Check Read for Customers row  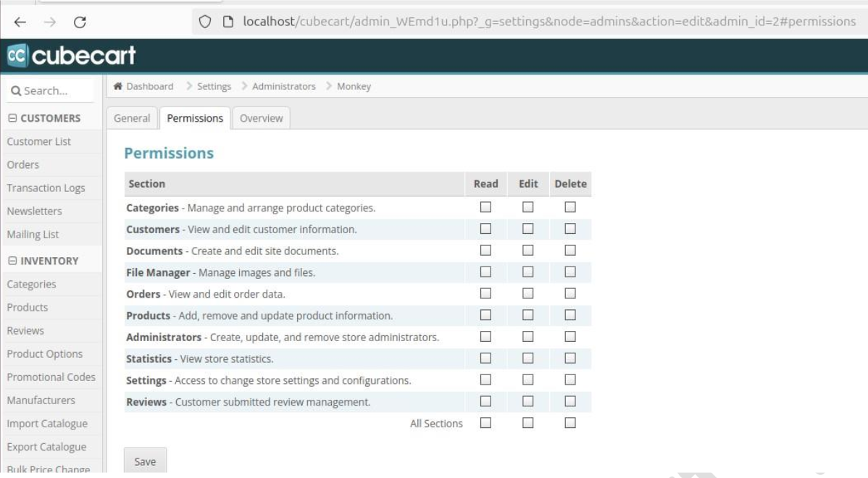coord(485,228)
